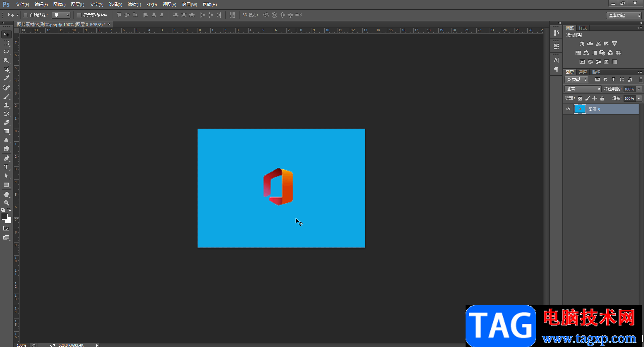Image resolution: width=644 pixels, height=347 pixels.
Task: Toggle lock image pixels brush icon
Action: 587,98
